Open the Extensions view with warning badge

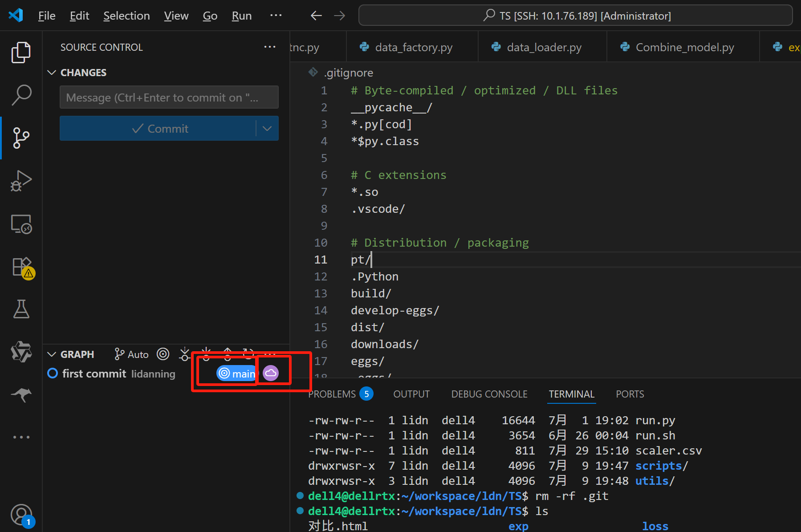(22, 268)
